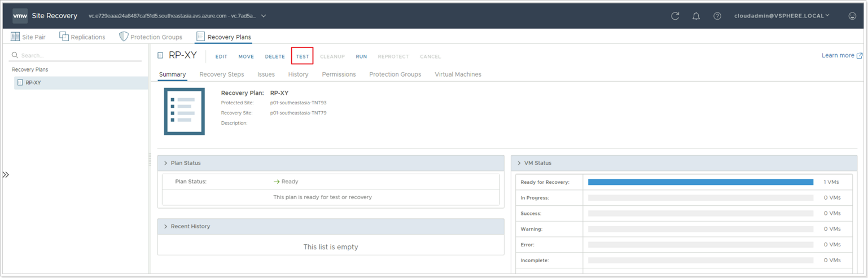Click the smiley feedback icon

click(852, 16)
